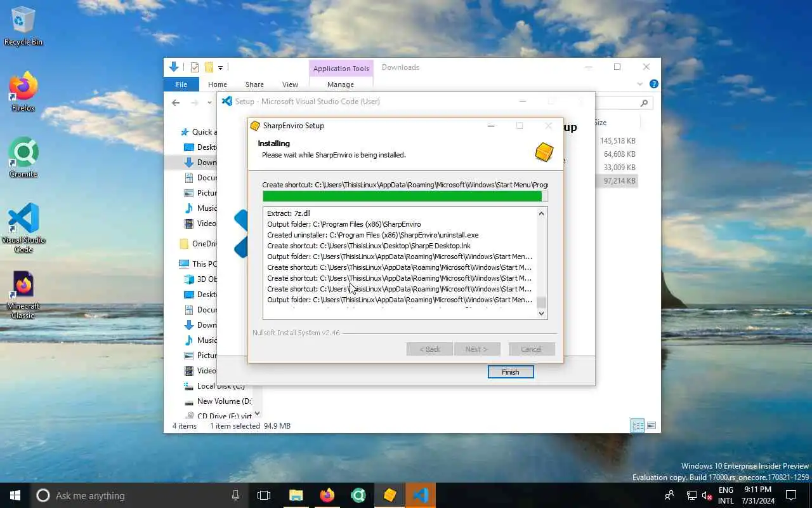
Task: Click the ENG INTL language indicator
Action: (x=726, y=495)
